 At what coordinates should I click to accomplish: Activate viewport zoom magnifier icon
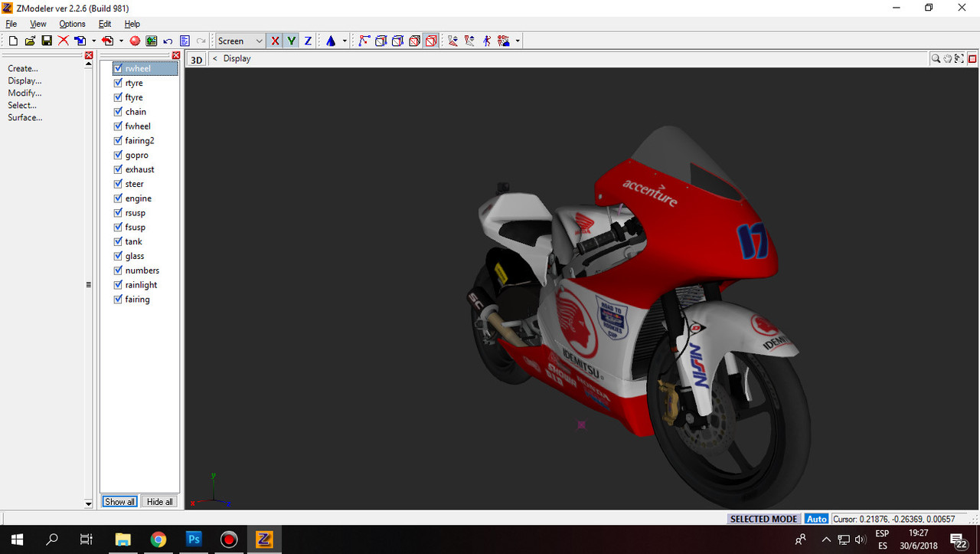pyautogui.click(x=936, y=58)
